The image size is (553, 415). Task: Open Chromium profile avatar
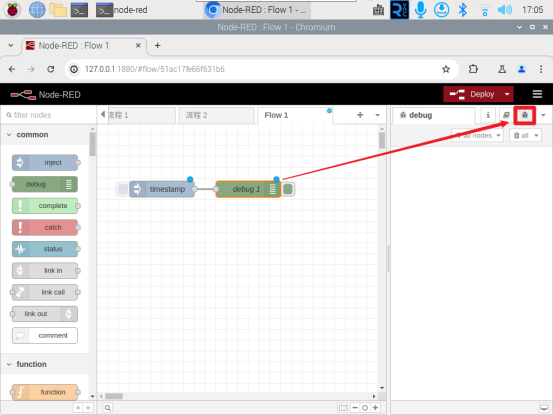tap(522, 69)
